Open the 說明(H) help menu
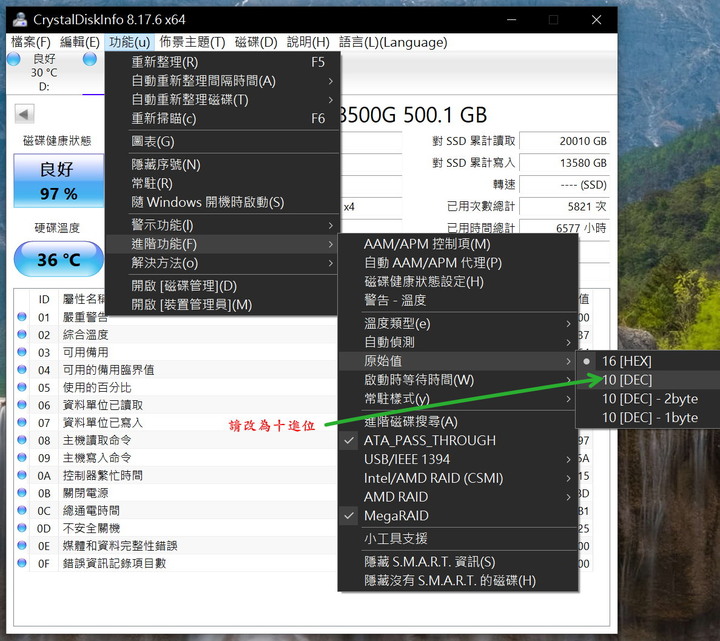The height and width of the screenshot is (641, 720). pyautogui.click(x=308, y=42)
